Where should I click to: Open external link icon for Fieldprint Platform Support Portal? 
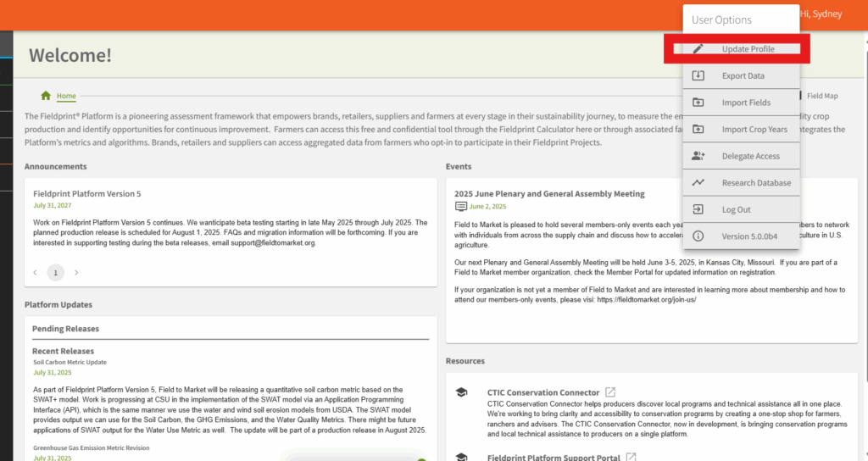point(630,457)
